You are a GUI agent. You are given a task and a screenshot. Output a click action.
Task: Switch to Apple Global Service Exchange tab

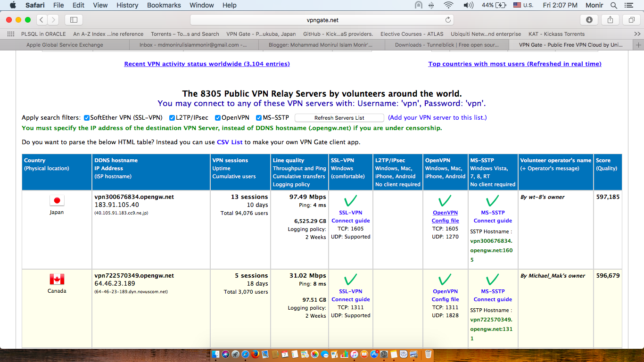[x=65, y=45]
